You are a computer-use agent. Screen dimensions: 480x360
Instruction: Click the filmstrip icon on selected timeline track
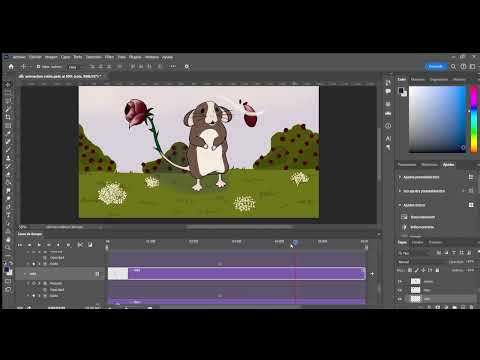[x=97, y=274]
